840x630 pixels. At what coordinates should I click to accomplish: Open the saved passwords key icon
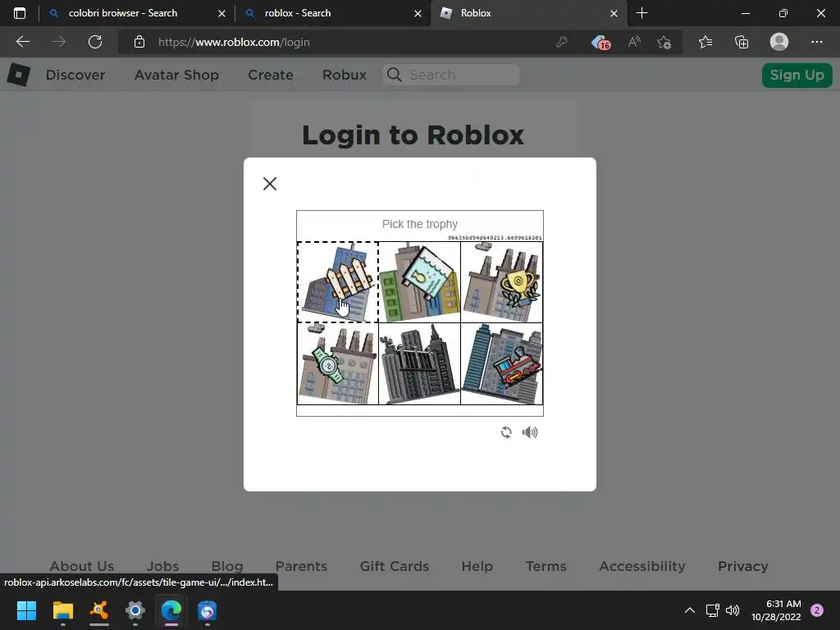pos(561,42)
